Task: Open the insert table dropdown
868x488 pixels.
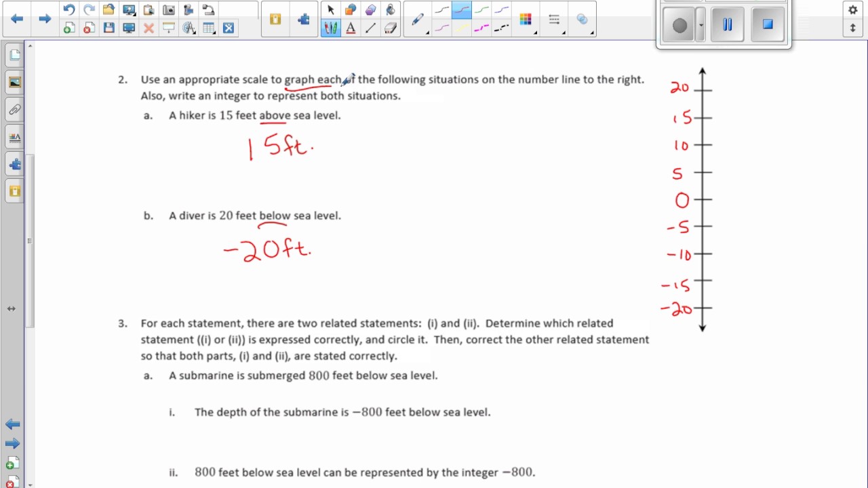Action: pos(209,28)
